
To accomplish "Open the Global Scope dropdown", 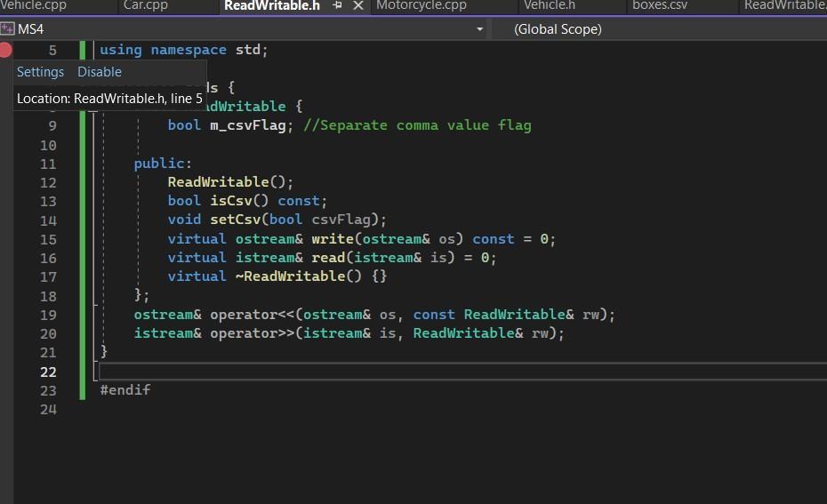I will 558,29.
